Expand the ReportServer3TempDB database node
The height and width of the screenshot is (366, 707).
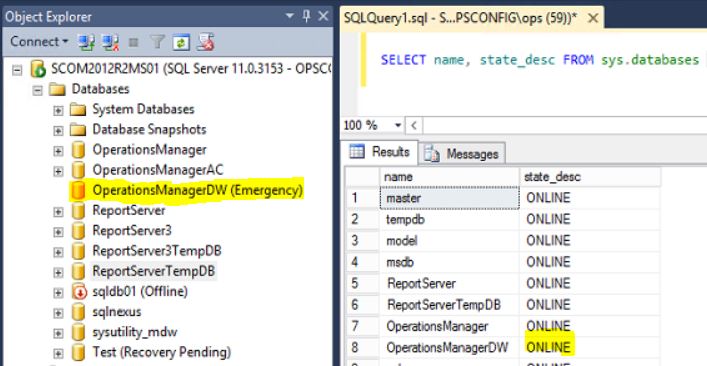click(x=58, y=252)
